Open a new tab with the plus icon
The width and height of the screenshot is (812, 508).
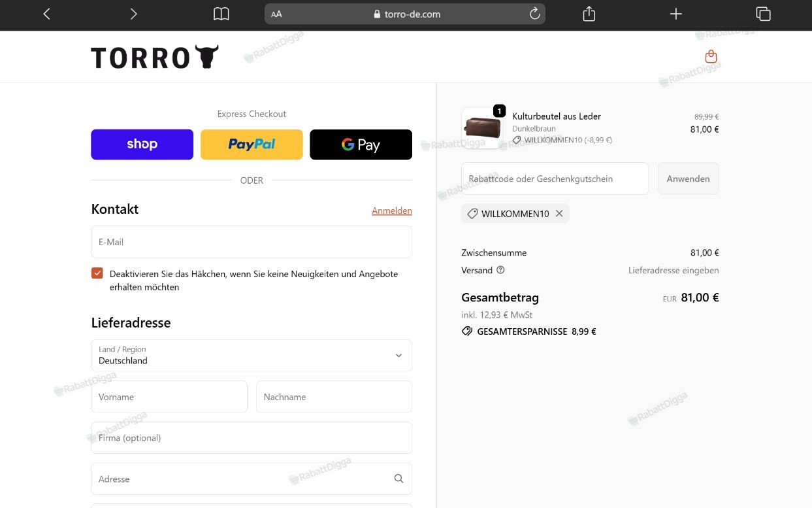coord(676,14)
